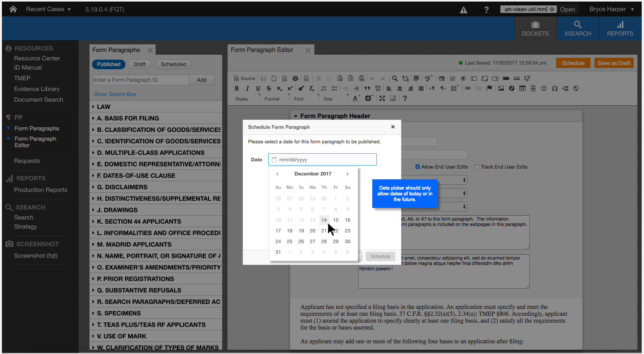This screenshot has height=354, width=644.
Task: Center align the text
Action: (399, 88)
